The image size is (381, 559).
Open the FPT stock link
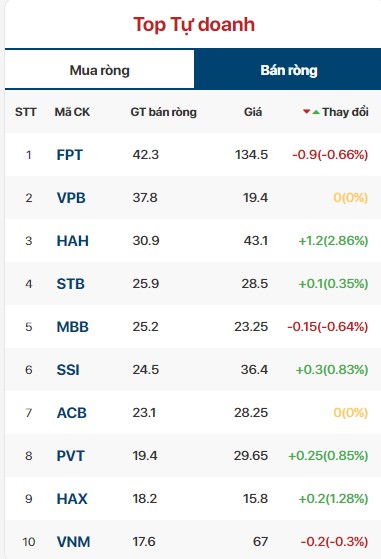coord(69,155)
